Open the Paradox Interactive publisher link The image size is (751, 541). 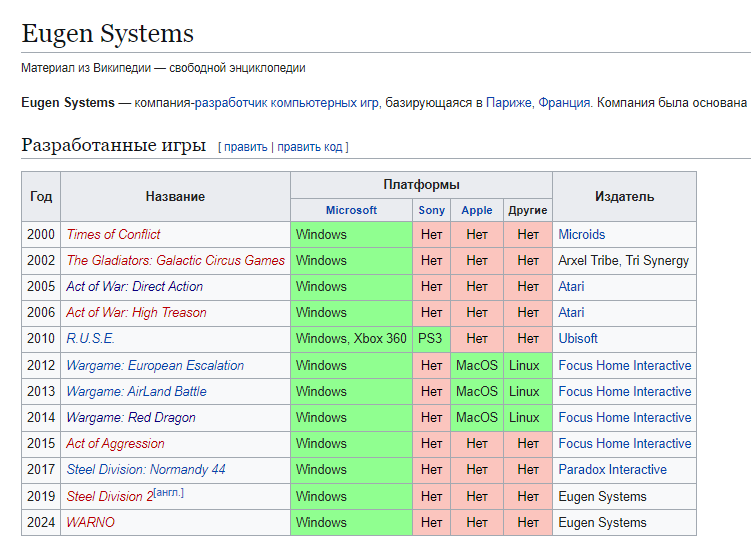(x=613, y=469)
